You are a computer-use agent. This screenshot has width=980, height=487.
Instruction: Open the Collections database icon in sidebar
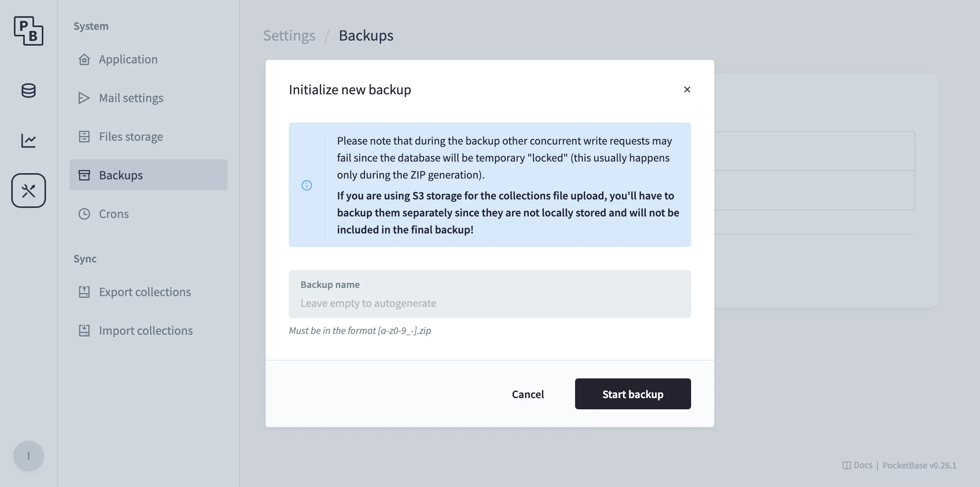tap(29, 91)
